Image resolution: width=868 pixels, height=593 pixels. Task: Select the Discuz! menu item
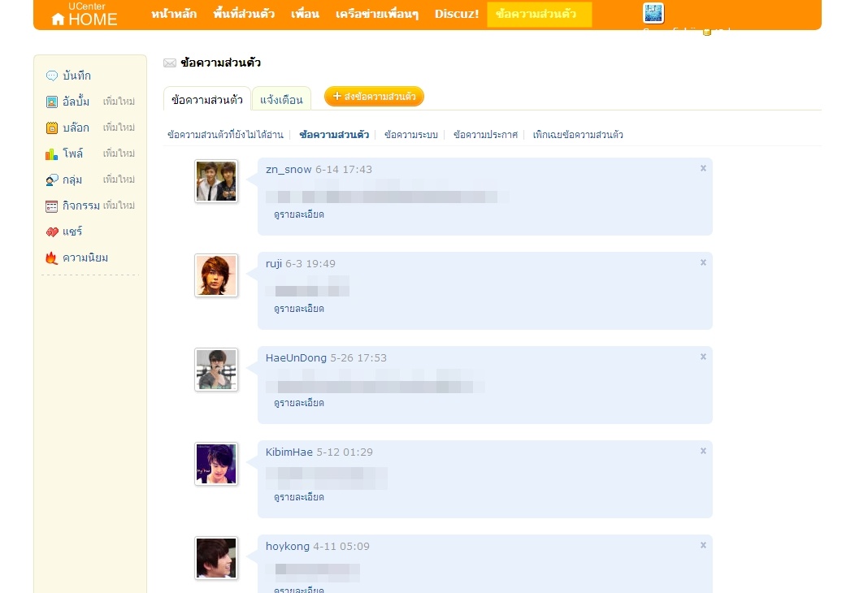(457, 14)
